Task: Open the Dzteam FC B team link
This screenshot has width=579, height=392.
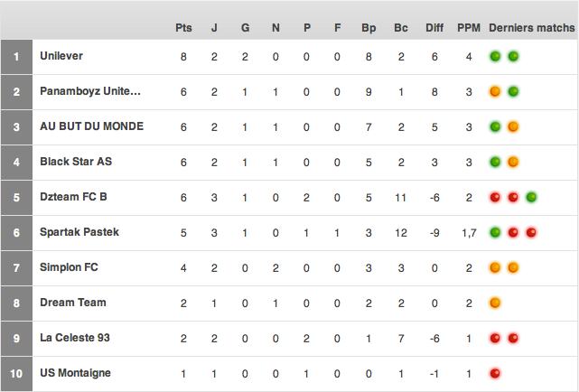Action: 73,197
